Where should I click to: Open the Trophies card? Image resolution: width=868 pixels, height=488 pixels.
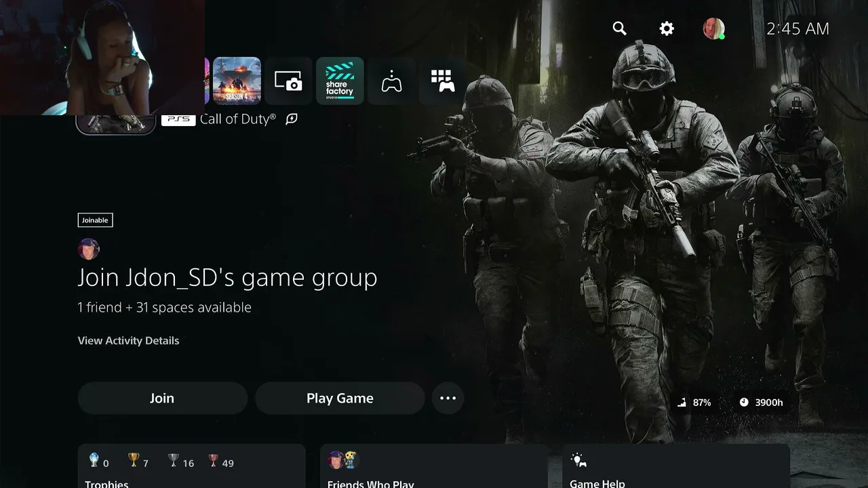pyautogui.click(x=191, y=466)
